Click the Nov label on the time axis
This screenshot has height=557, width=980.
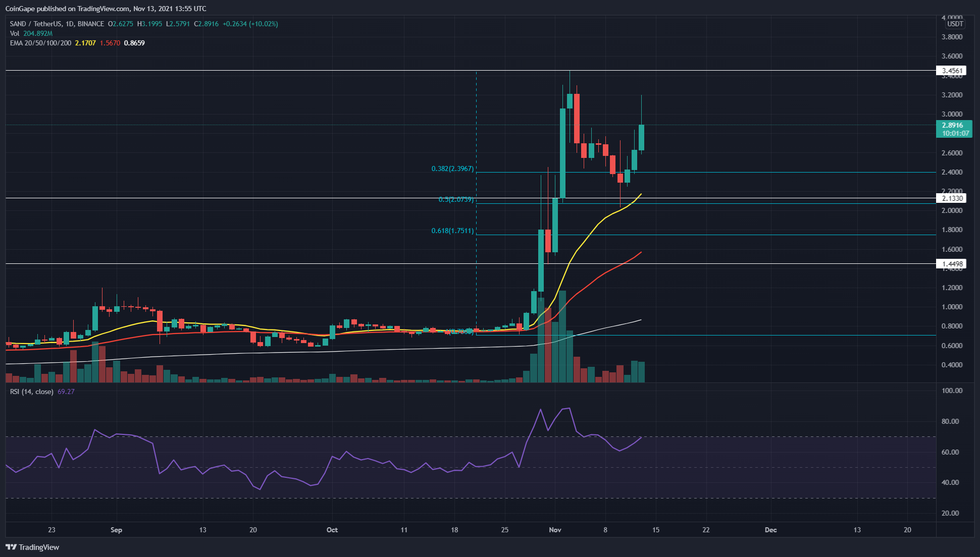coord(554,530)
